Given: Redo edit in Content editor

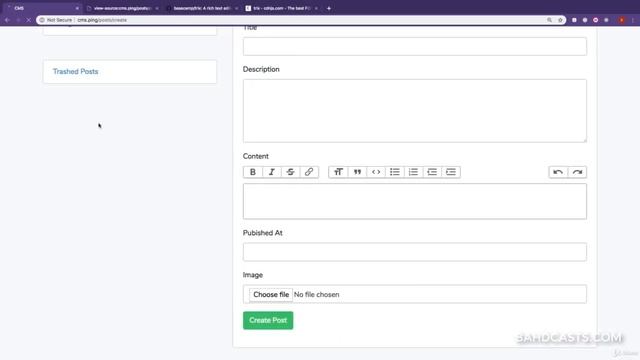Looking at the screenshot, I should tap(577, 172).
